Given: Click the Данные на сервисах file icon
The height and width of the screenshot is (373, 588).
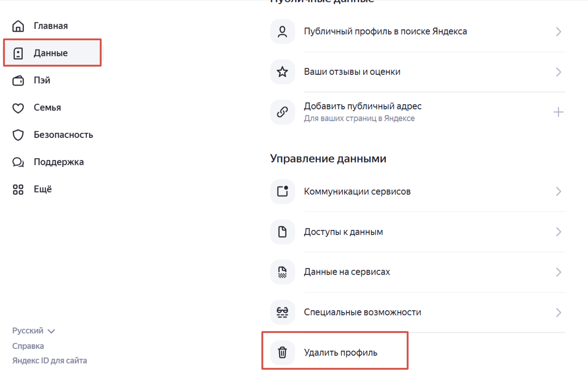Looking at the screenshot, I should pyautogui.click(x=282, y=272).
